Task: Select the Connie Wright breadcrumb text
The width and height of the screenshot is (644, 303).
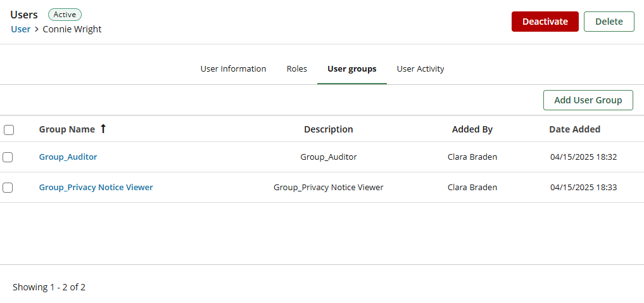Action: (72, 29)
